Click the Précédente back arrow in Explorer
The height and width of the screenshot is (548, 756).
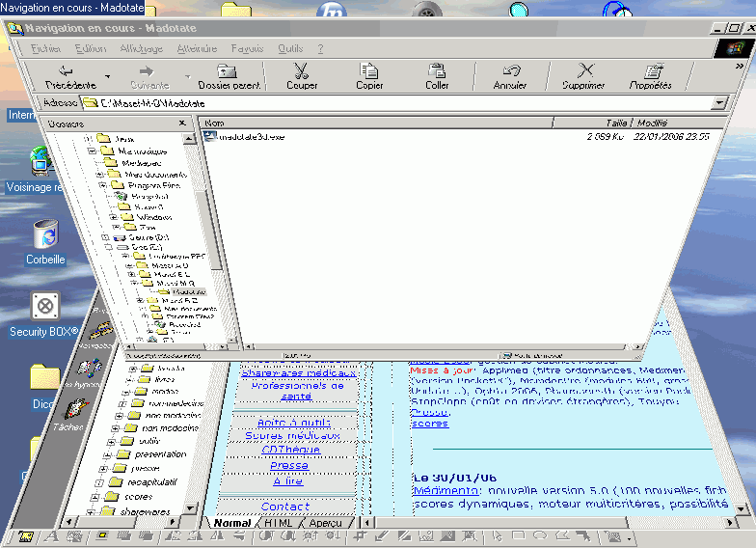point(66,71)
